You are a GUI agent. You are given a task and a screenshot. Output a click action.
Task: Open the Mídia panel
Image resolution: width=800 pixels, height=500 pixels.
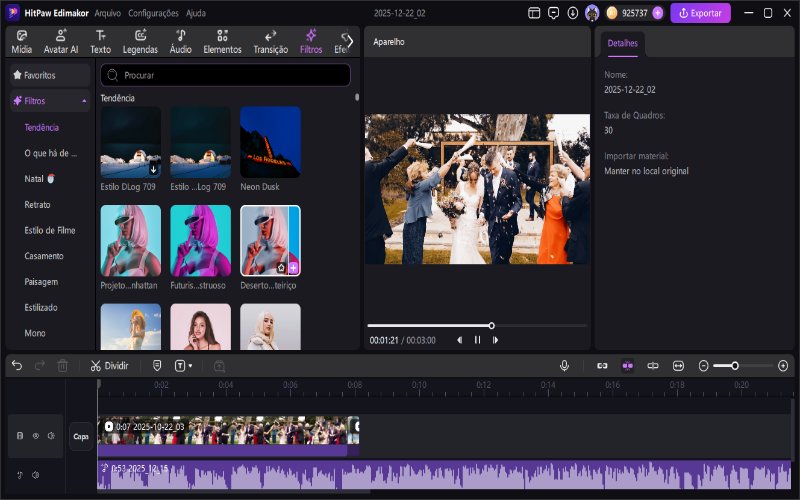point(21,42)
